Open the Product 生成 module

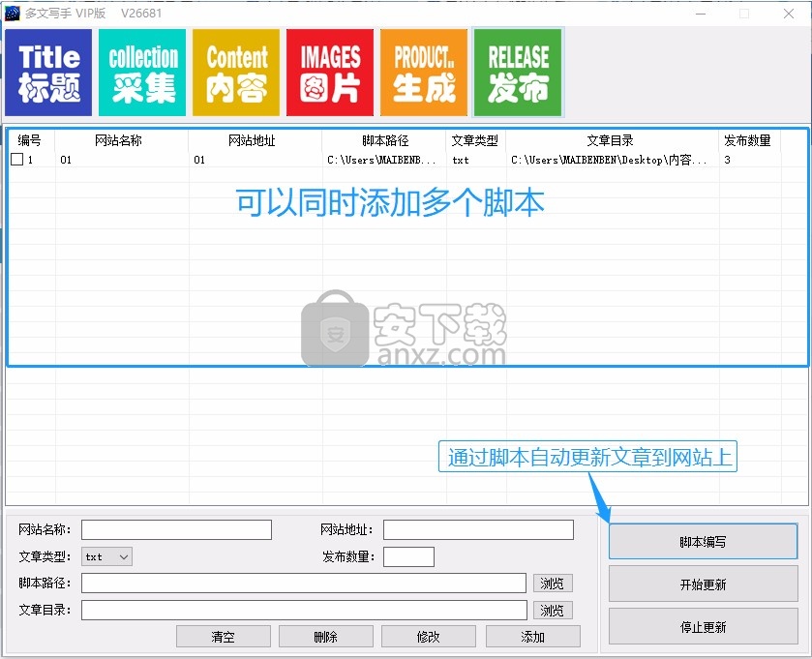click(424, 73)
